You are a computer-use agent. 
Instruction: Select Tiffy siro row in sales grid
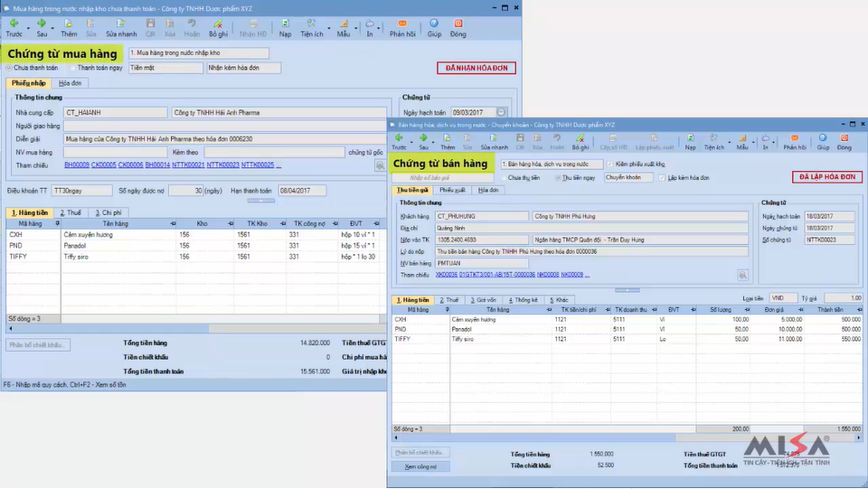click(x=627, y=339)
